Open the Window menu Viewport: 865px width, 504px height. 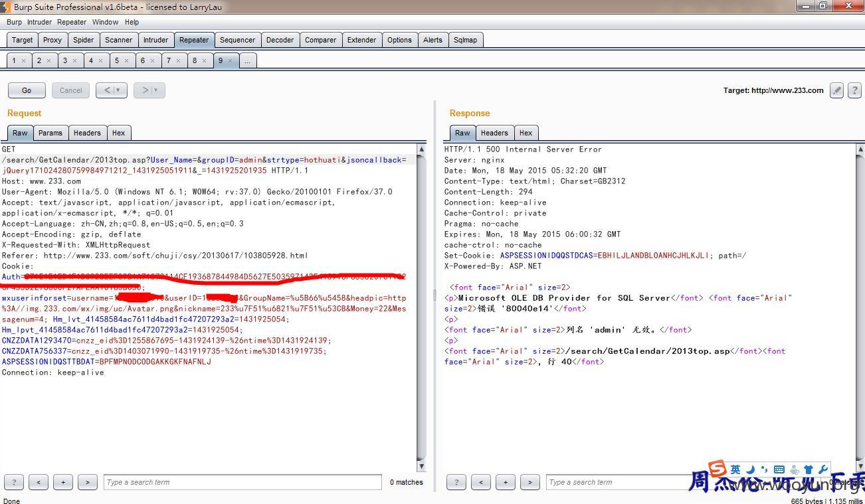[105, 22]
